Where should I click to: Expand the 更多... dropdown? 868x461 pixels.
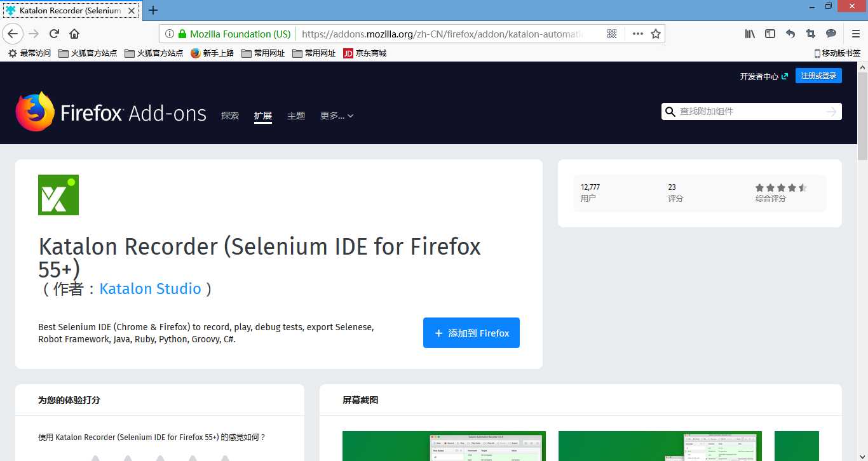(337, 116)
